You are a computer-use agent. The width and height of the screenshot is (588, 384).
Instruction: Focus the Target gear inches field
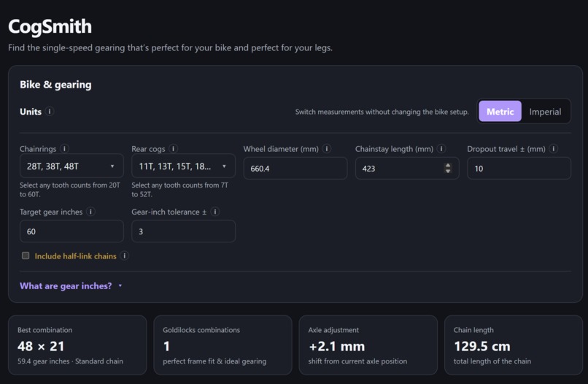71,231
